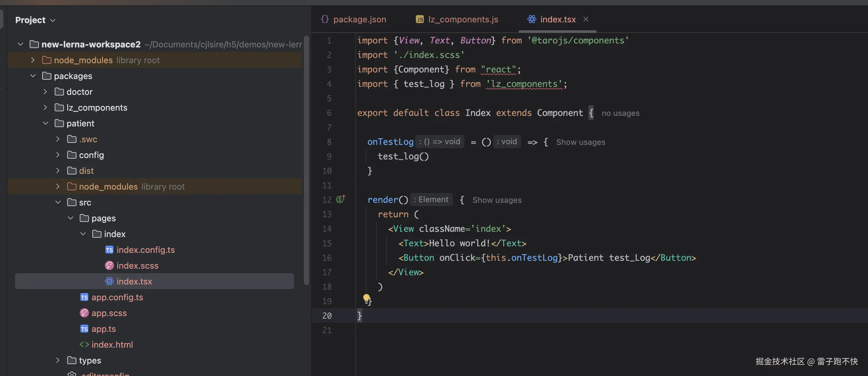Image resolution: width=868 pixels, height=376 pixels.
Task: Click the Sass icon beside app.scss
Action: (x=84, y=313)
